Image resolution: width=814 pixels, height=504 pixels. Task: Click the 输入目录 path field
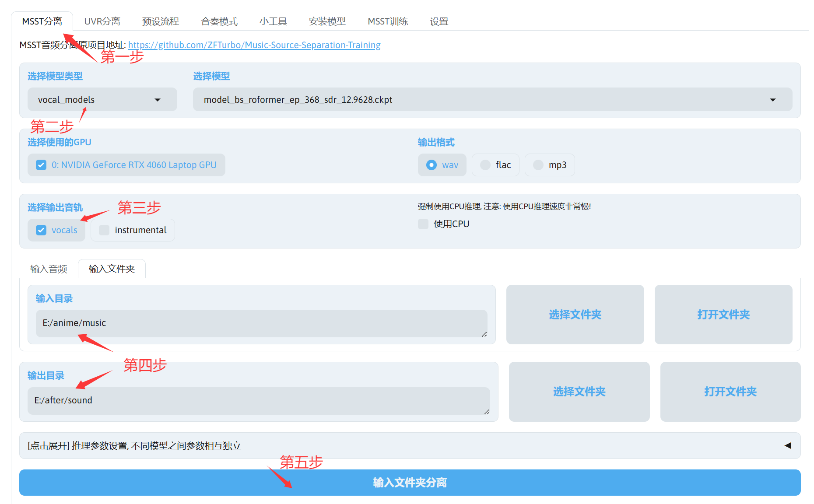[x=261, y=323]
